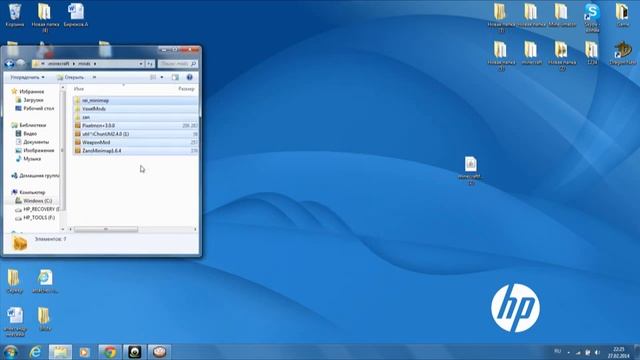Open the Изображения library
Image resolution: width=640 pixels, height=360 pixels.
click(38, 150)
